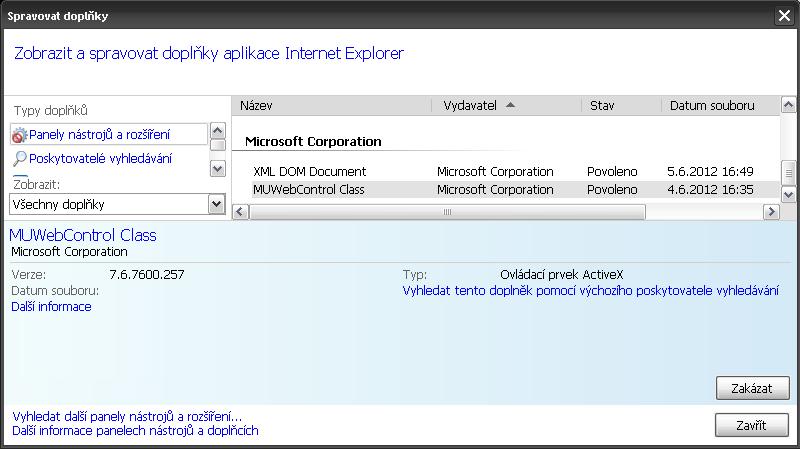This screenshot has height=449, width=800.
Task: Open the Vyhledat další panely nástrojů link
Action: 127,416
